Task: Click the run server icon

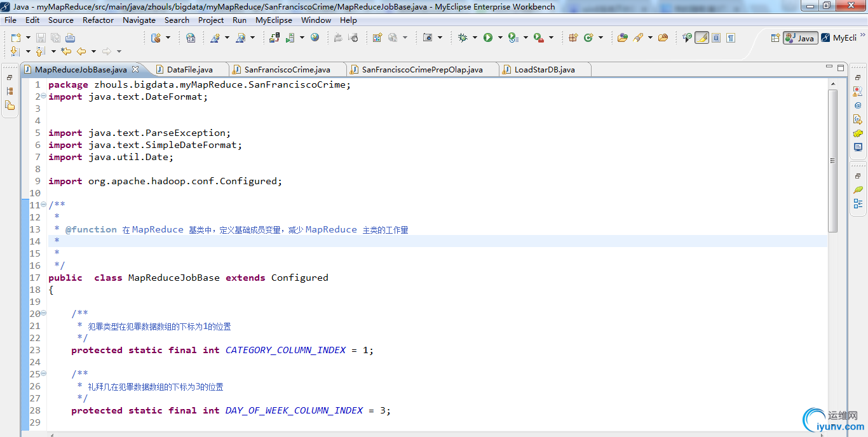Action: 290,38
